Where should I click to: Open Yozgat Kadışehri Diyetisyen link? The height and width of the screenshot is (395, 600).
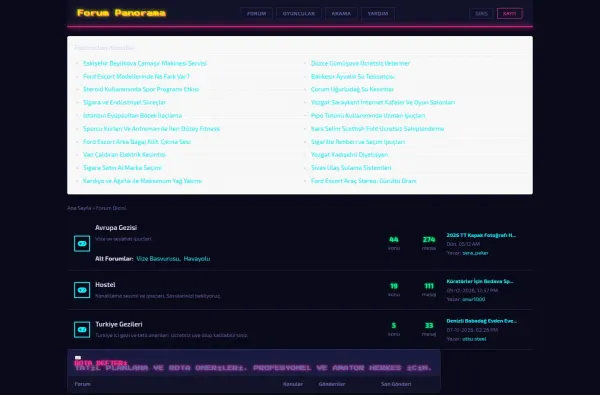[349, 155]
